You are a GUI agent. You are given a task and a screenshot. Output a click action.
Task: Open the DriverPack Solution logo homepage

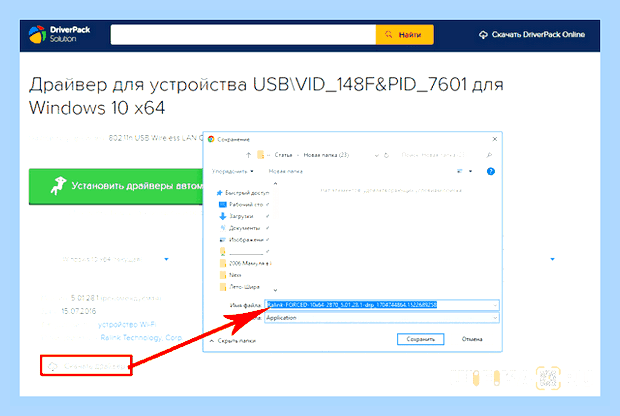point(59,34)
